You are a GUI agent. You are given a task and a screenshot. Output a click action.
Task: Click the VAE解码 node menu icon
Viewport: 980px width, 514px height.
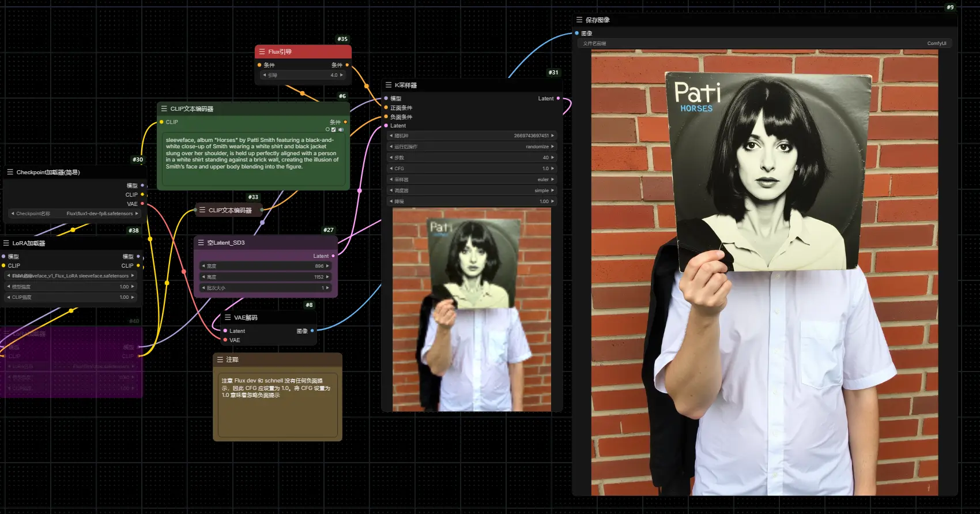[228, 317]
